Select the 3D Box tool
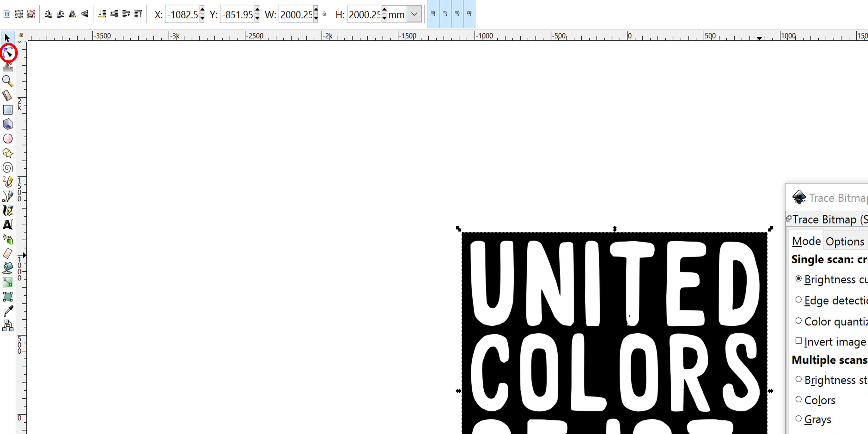The width and height of the screenshot is (868, 434). click(x=8, y=124)
